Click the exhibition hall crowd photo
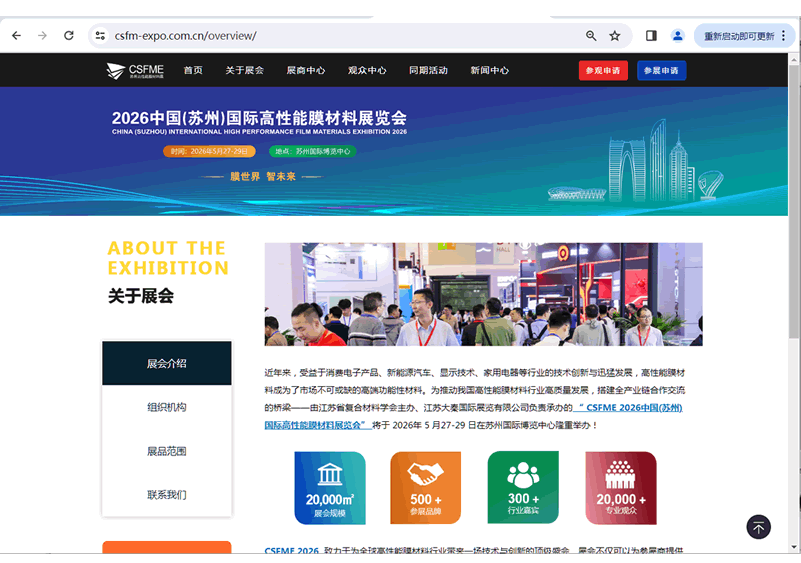The width and height of the screenshot is (801, 563). coord(483,294)
